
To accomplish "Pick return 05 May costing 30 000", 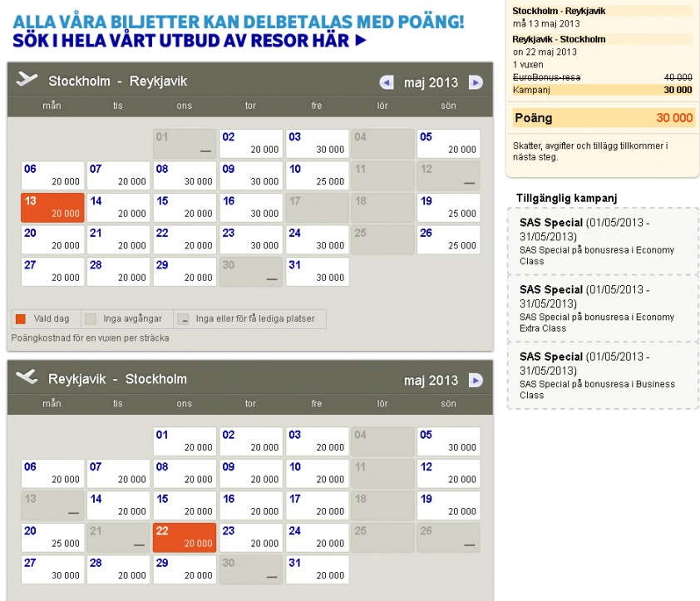I will [x=449, y=441].
